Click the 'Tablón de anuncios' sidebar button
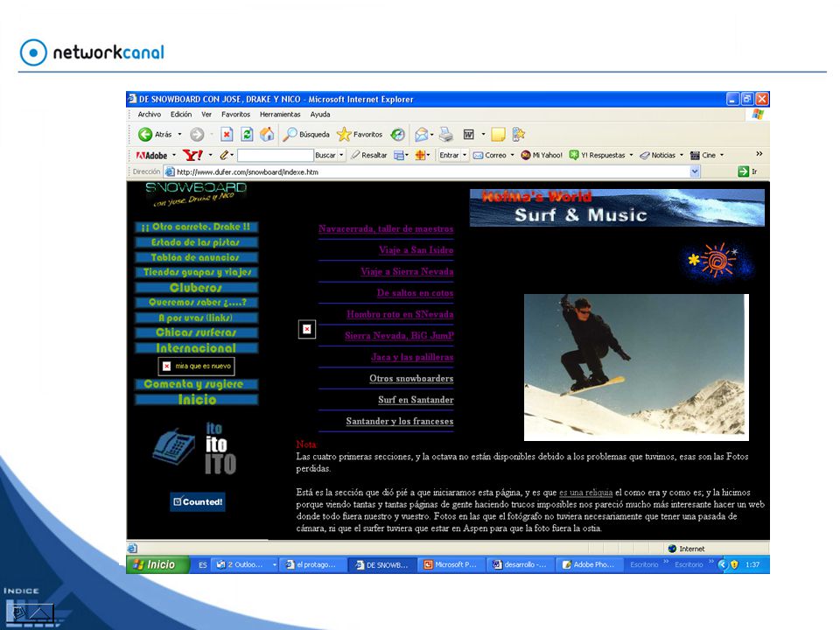Viewport: 840px width, 630px height. pyautogui.click(x=196, y=257)
